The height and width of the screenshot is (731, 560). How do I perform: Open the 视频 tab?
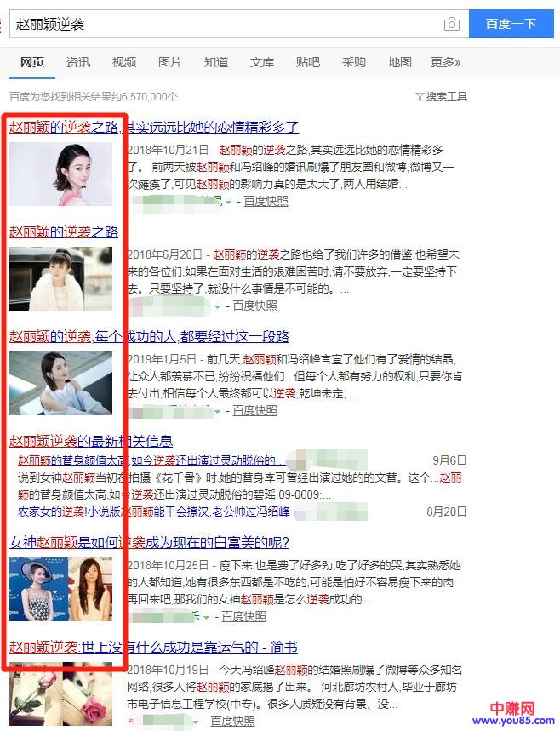pos(124,62)
